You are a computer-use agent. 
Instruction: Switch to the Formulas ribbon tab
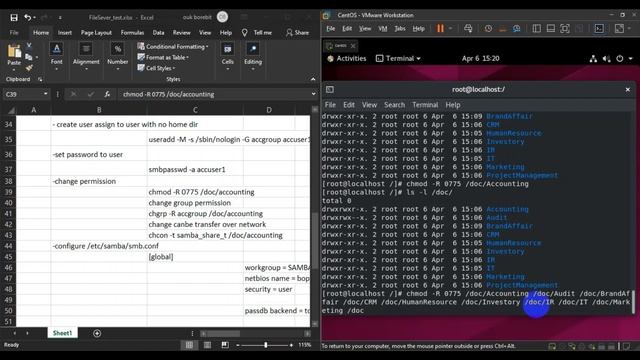tap(132, 33)
